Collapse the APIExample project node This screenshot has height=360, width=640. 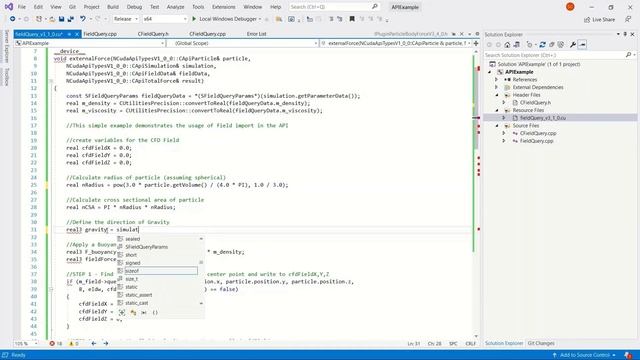[490, 72]
